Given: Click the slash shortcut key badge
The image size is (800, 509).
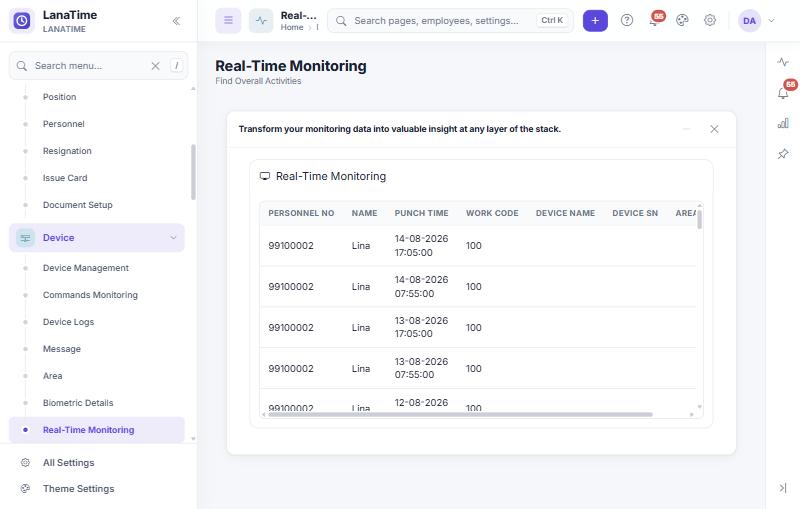Looking at the screenshot, I should (x=177, y=65).
